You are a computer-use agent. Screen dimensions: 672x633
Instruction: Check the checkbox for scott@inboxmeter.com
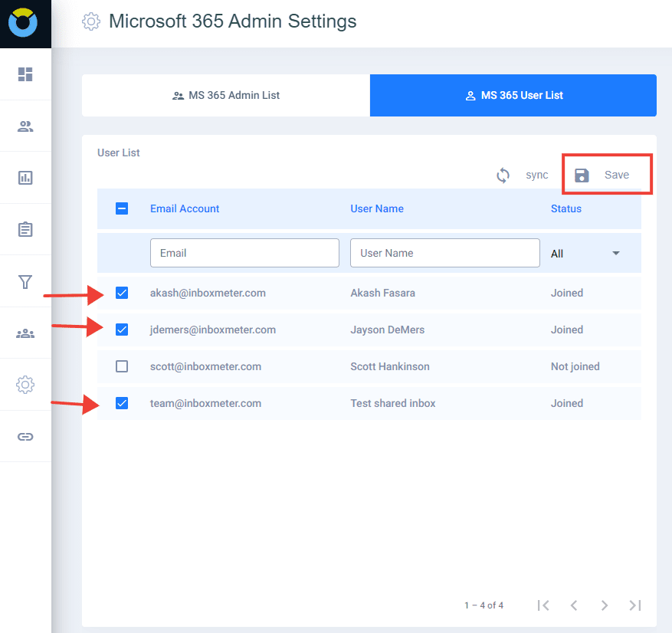(122, 366)
